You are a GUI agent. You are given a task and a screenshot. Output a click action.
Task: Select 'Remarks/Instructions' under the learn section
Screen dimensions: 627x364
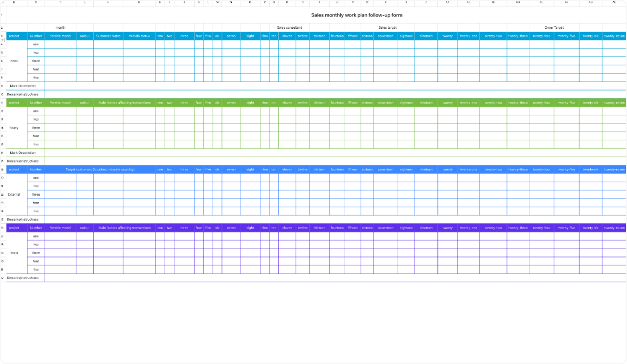click(x=23, y=278)
